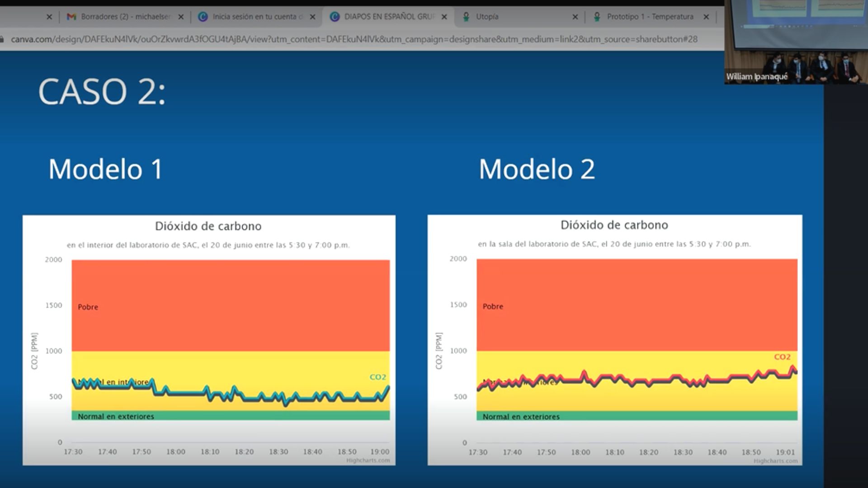868x488 pixels.
Task: Close the Borradores Gmail tab
Action: coord(181,17)
